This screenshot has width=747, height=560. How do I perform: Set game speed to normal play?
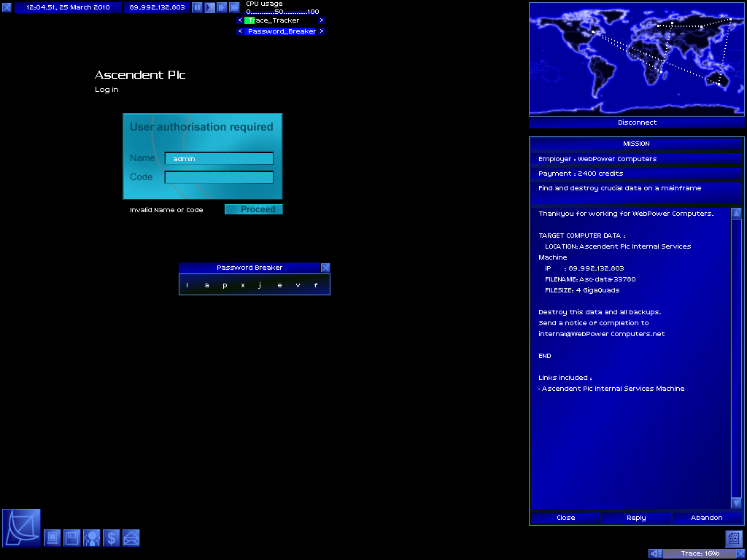pyautogui.click(x=209, y=7)
